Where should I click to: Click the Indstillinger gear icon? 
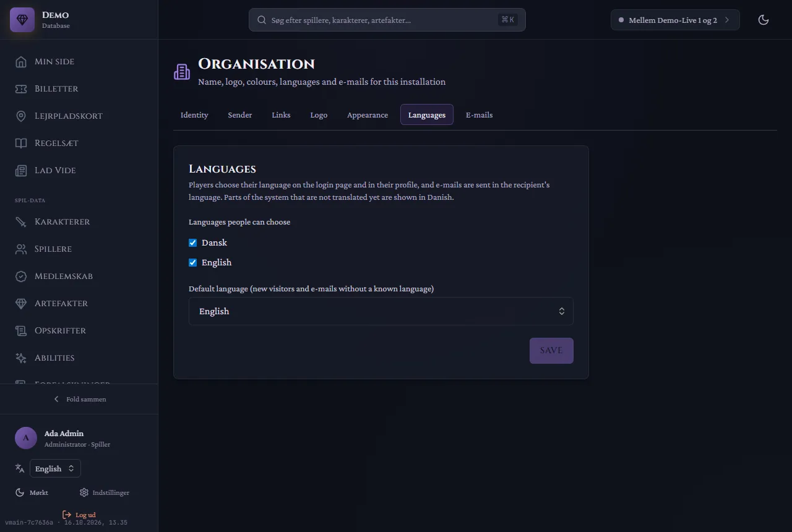[x=84, y=492]
